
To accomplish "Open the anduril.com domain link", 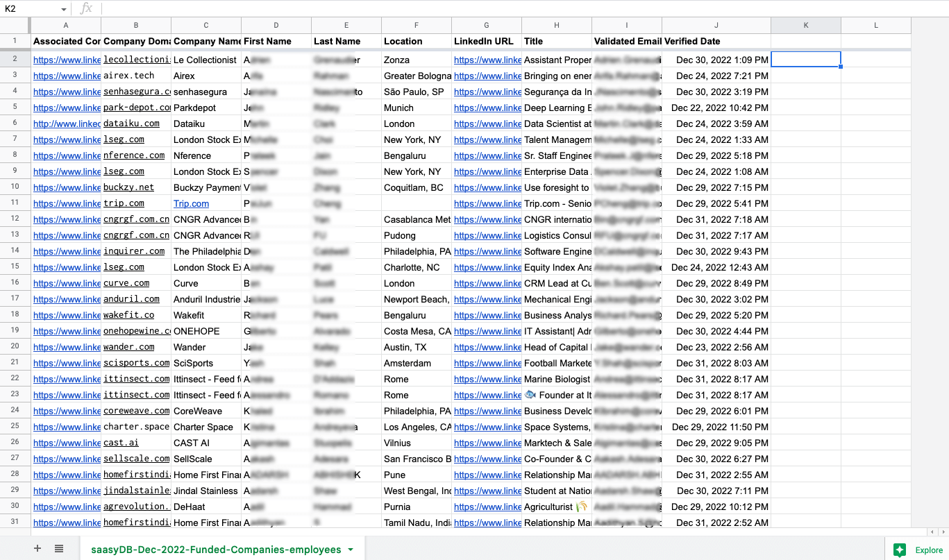I will coord(131,299).
